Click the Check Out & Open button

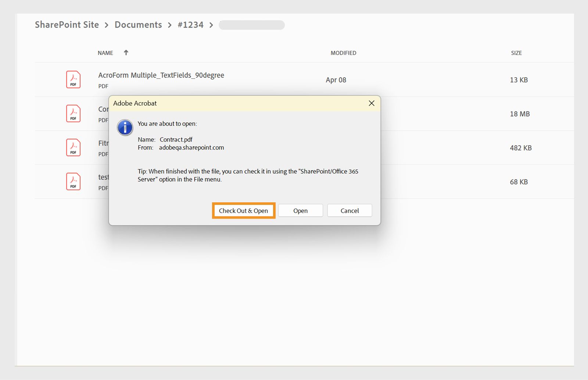(243, 210)
